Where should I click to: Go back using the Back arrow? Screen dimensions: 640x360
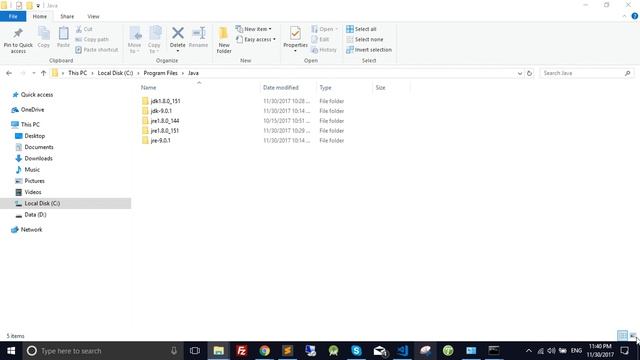click(x=9, y=73)
